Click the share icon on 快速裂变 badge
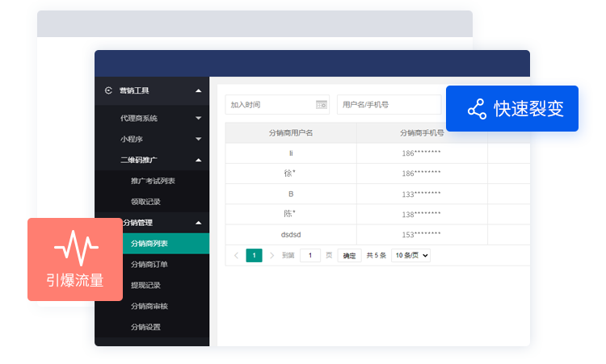Screen dimensions: 606x364 [476, 110]
